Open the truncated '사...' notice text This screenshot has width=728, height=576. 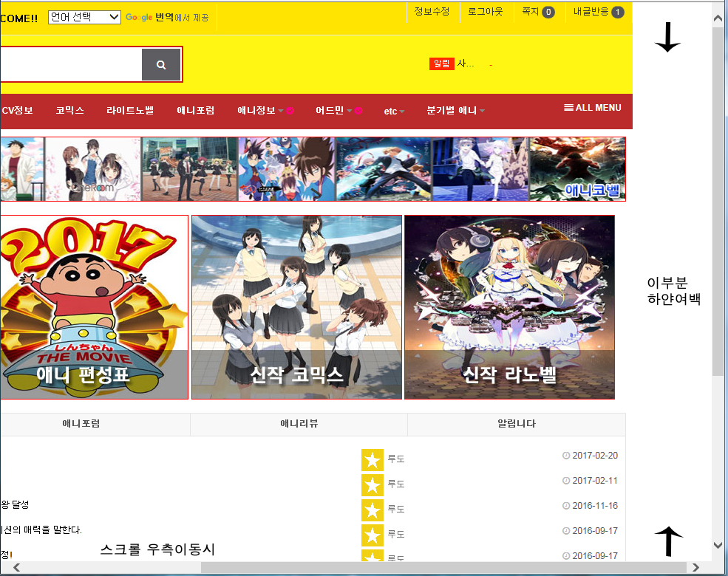tap(466, 64)
